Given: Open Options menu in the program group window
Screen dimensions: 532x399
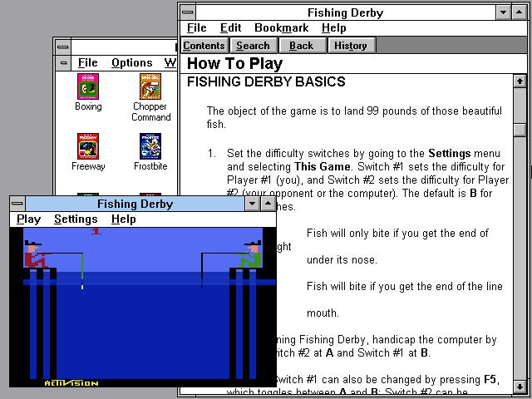Looking at the screenshot, I should coord(132,63).
